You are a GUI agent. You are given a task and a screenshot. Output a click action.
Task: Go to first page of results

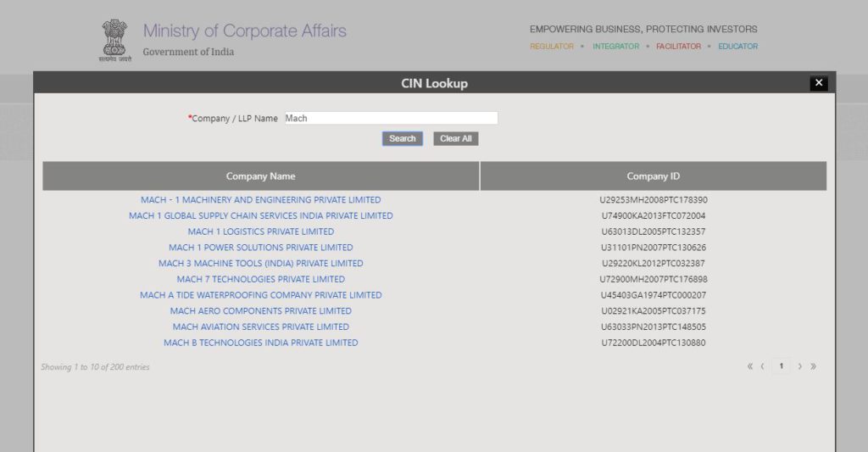click(x=749, y=366)
